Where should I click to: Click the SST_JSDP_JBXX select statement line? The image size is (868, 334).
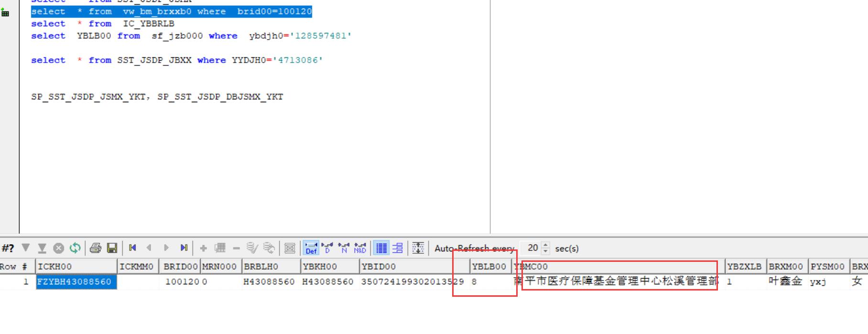[177, 60]
